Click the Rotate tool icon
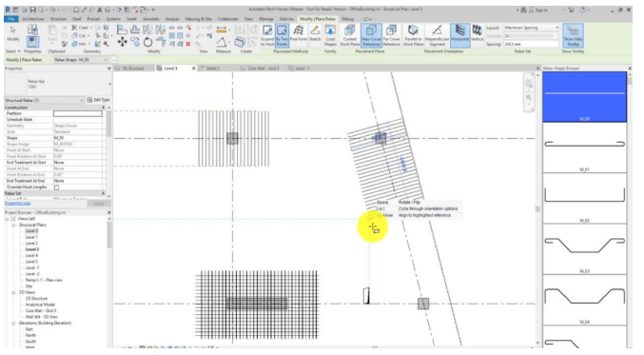This screenshot has width=644, height=355. coord(147,42)
